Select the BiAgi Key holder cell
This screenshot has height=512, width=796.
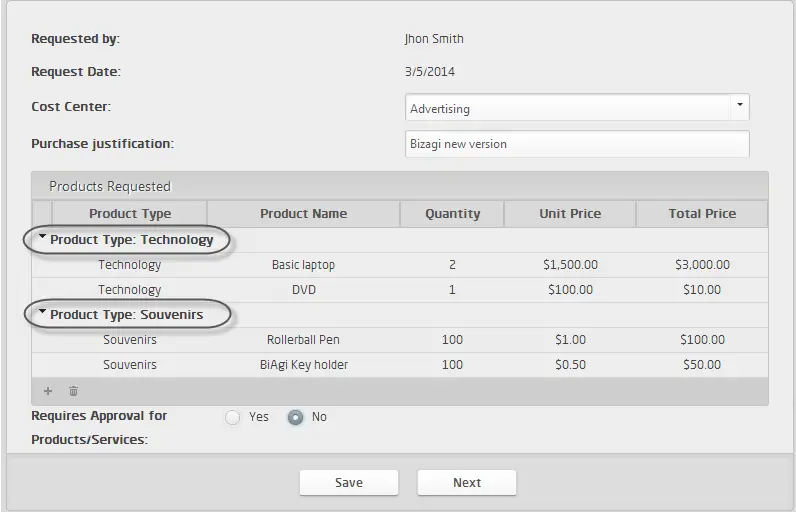tap(304, 365)
